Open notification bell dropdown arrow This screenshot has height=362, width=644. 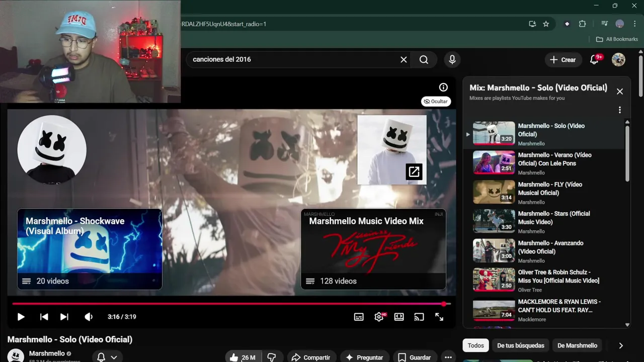pos(114,357)
